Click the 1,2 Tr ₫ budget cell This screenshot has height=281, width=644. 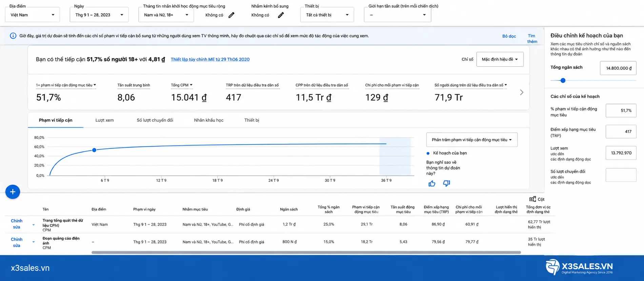click(289, 224)
